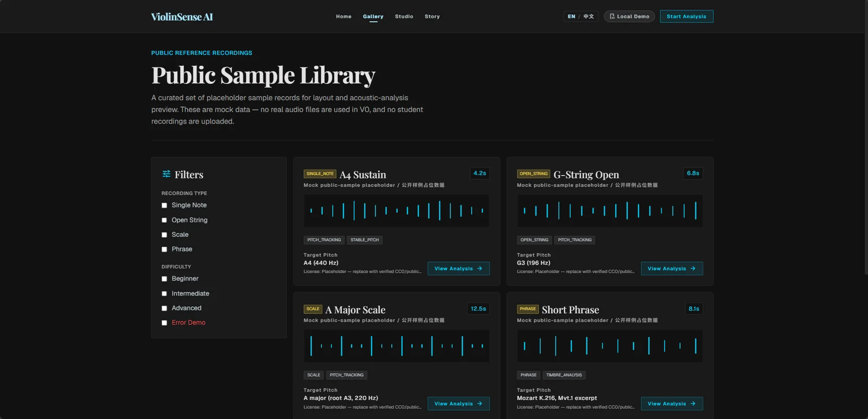Switch to the Studio page

pos(404,16)
